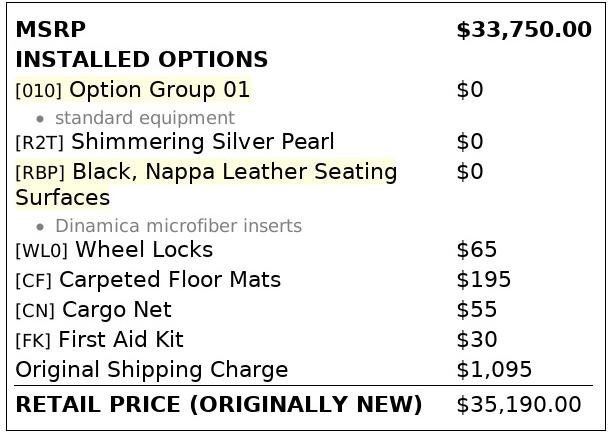Select the Black, Nappa Leather Seating Surfaces option
The height and width of the screenshot is (434, 615).
coord(206,184)
